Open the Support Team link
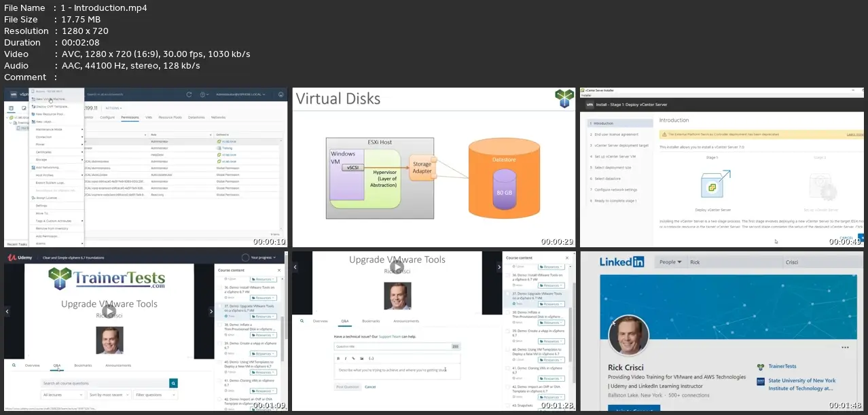This screenshot has width=868, height=415. pyautogui.click(x=388, y=337)
